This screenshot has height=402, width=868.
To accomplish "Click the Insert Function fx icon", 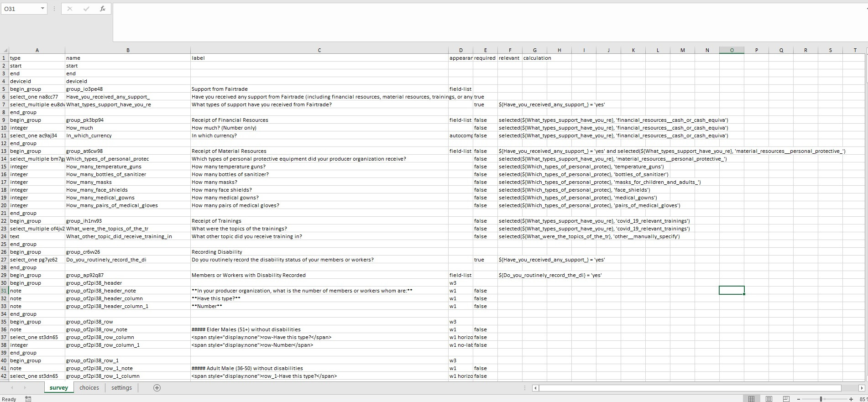I will pyautogui.click(x=103, y=9).
